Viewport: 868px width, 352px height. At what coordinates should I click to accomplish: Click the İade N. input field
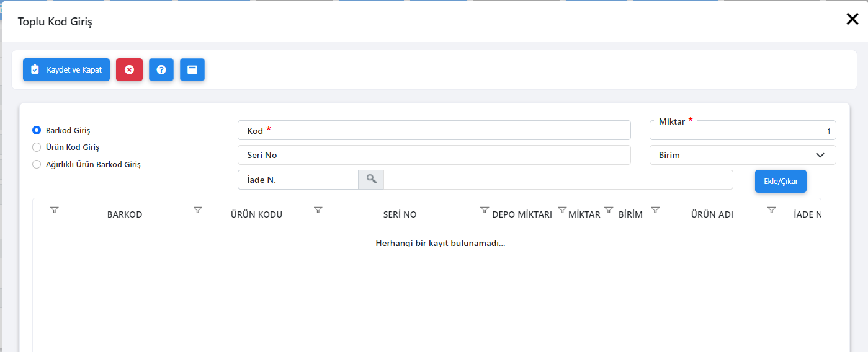point(298,180)
